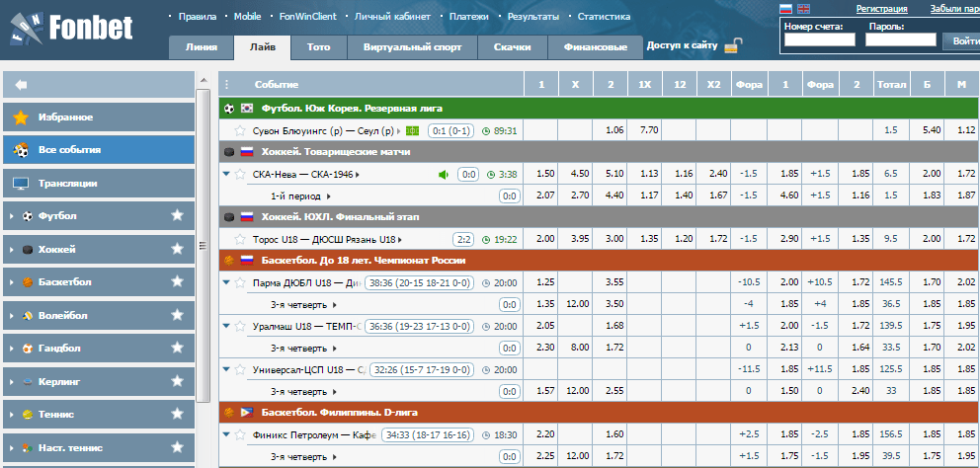Image resolution: width=980 pixels, height=468 pixels.
Task: Click the green speaker icon for СКА-Нева match
Action: 444,175
